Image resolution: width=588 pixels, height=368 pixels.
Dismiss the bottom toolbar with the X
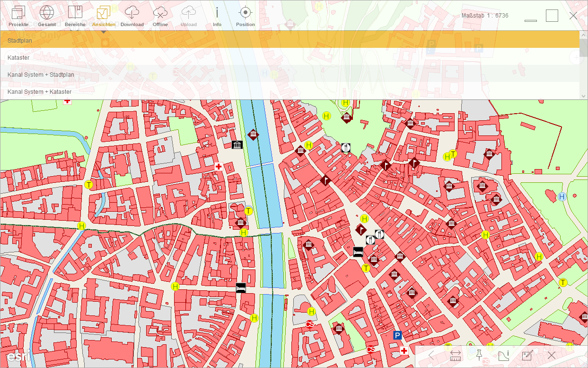tap(551, 355)
